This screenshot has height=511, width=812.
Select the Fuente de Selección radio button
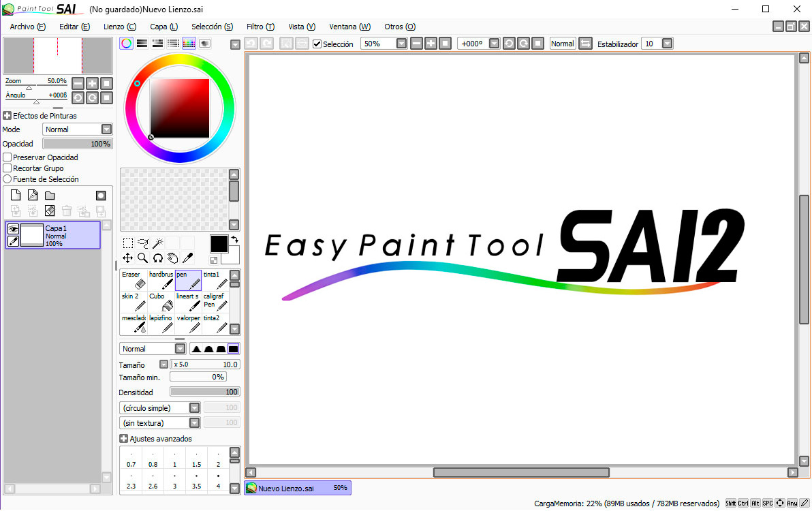tap(7, 179)
